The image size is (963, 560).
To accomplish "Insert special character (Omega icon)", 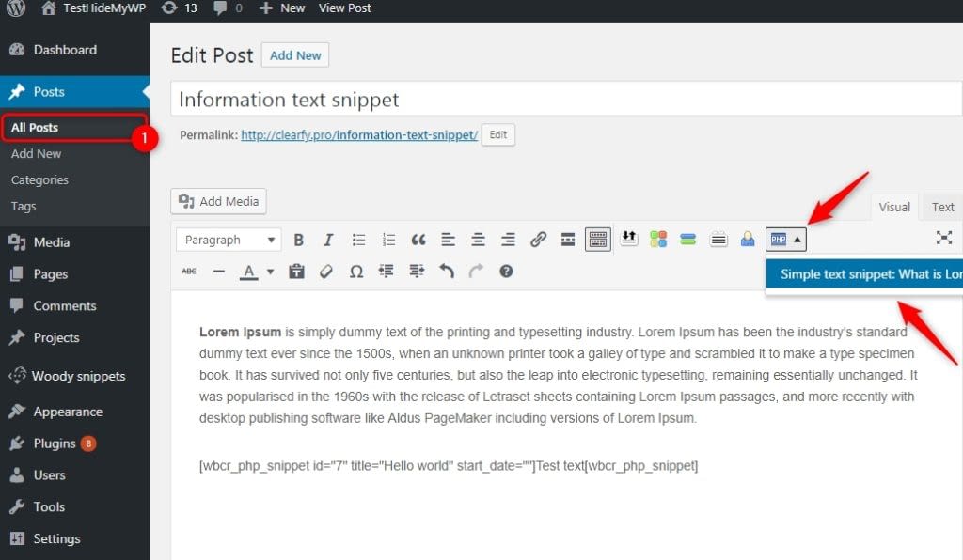I will coord(356,272).
